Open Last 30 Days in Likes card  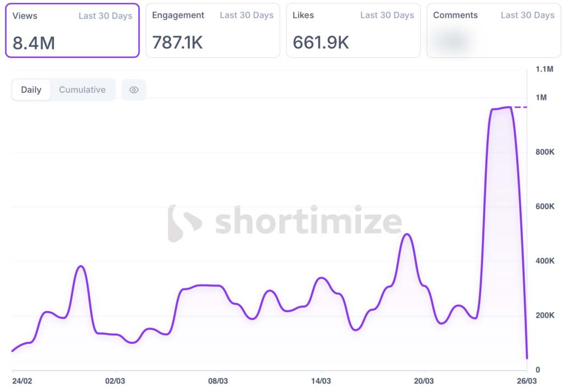(387, 15)
